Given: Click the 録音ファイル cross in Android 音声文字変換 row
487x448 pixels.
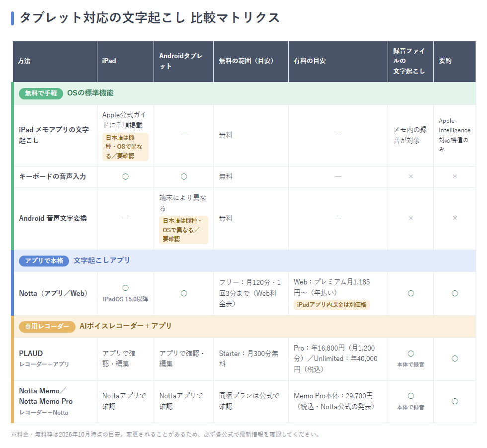Looking at the screenshot, I should pyautogui.click(x=410, y=218).
